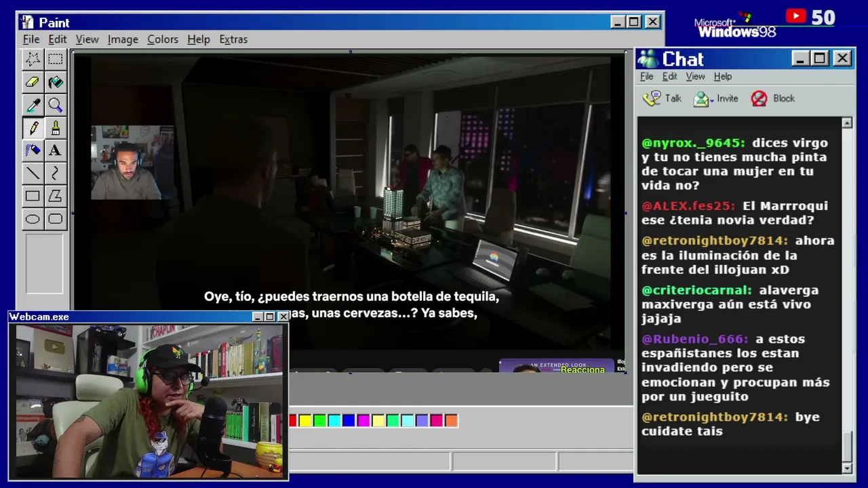Viewport: 868px width, 488px height.
Task: Click the Invite label in Chat toolbar
Action: click(728, 98)
